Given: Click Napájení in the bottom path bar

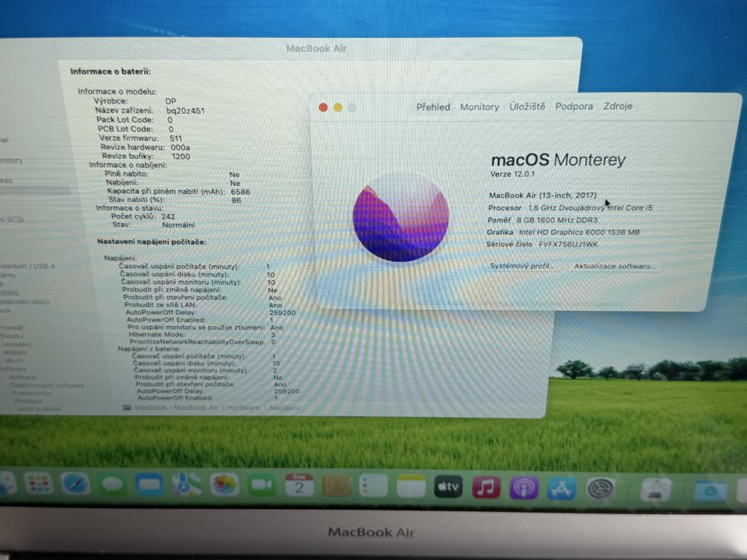Looking at the screenshot, I should 285,408.
